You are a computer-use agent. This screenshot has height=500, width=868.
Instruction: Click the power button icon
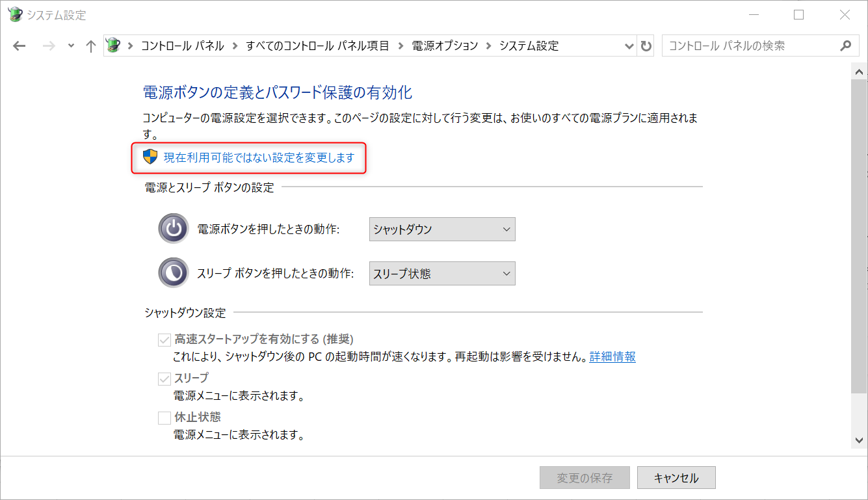coord(174,229)
